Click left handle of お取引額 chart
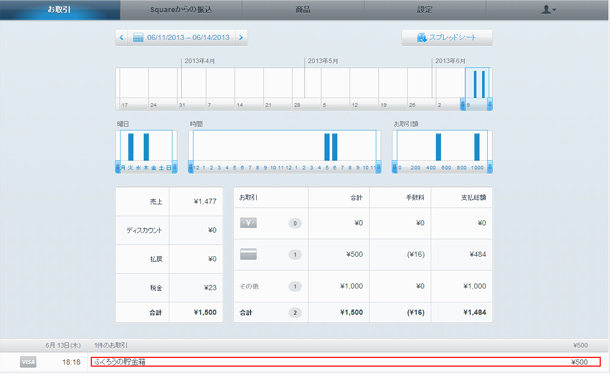This screenshot has height=374, width=610. coord(394,167)
